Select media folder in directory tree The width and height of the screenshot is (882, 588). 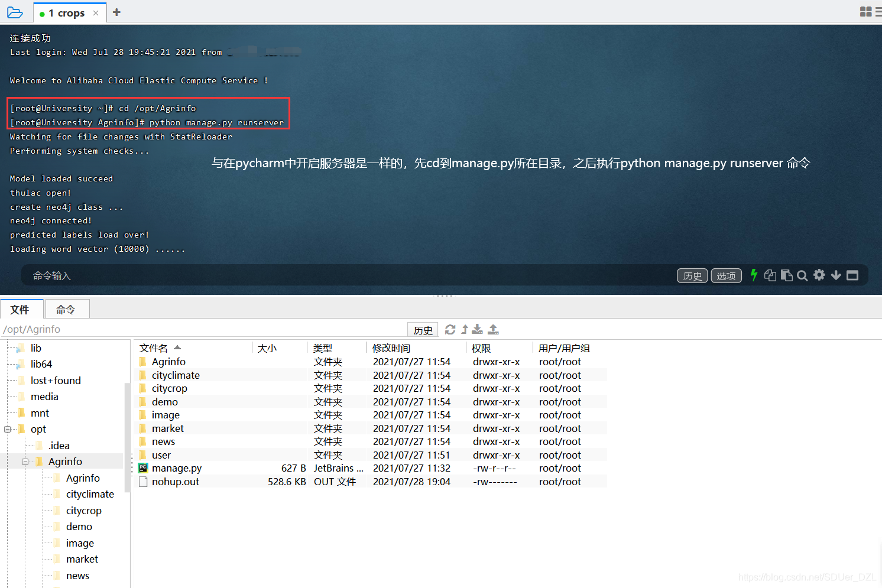coord(44,397)
